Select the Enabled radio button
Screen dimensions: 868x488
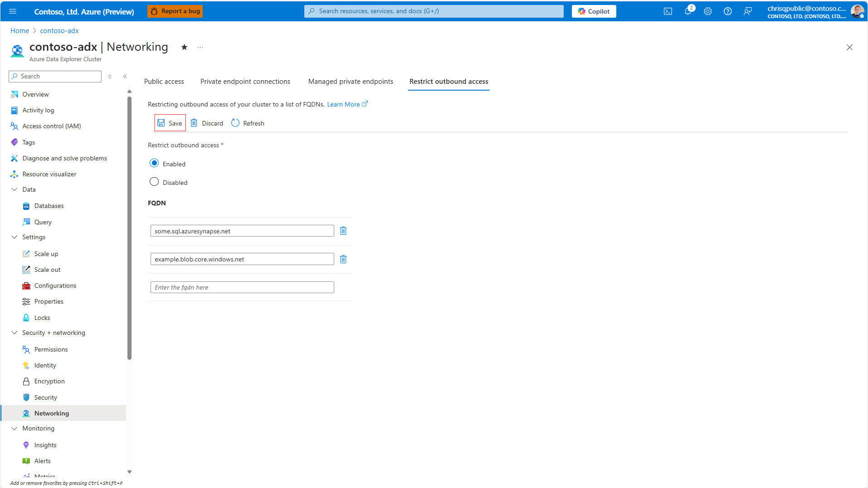point(154,163)
